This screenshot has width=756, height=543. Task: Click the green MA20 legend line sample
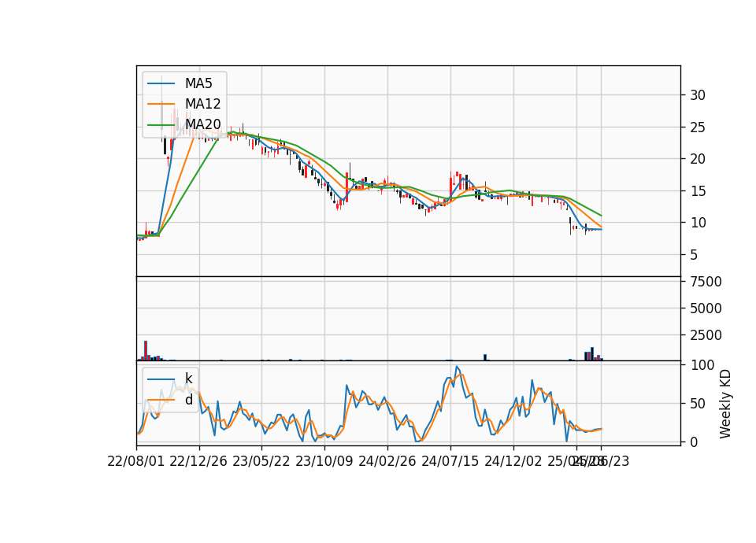pos(161,124)
